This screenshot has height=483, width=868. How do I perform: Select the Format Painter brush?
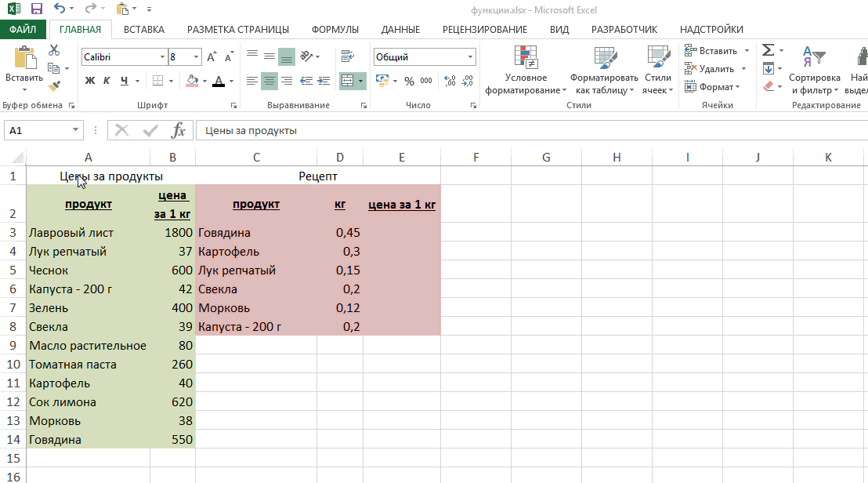[54, 86]
